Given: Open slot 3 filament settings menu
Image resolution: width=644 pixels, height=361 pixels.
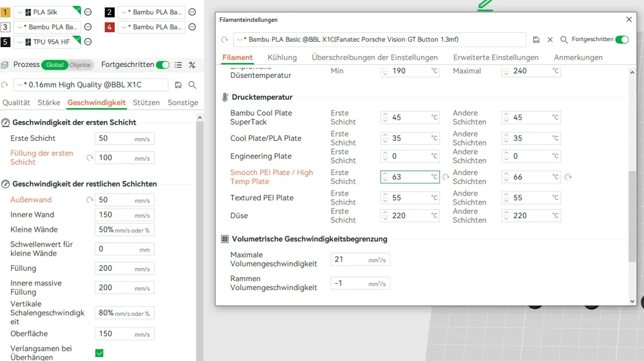Looking at the screenshot, I should 88,27.
